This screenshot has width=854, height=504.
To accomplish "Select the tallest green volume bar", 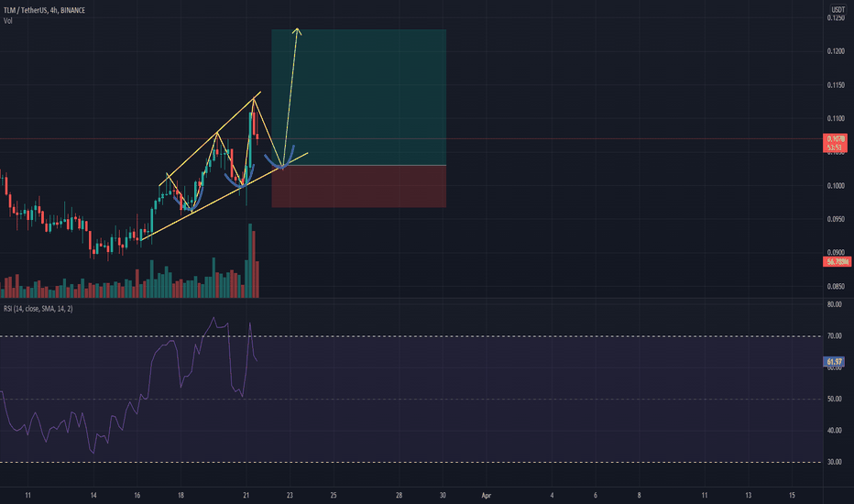I will [250, 260].
